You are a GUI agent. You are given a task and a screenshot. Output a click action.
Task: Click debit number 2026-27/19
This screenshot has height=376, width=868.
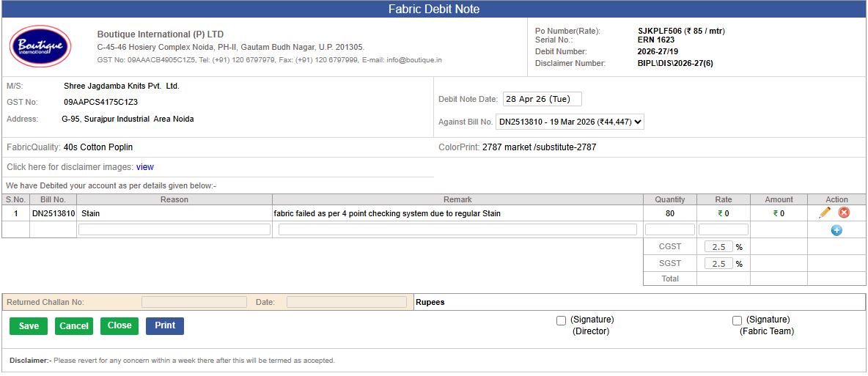pyautogui.click(x=658, y=51)
